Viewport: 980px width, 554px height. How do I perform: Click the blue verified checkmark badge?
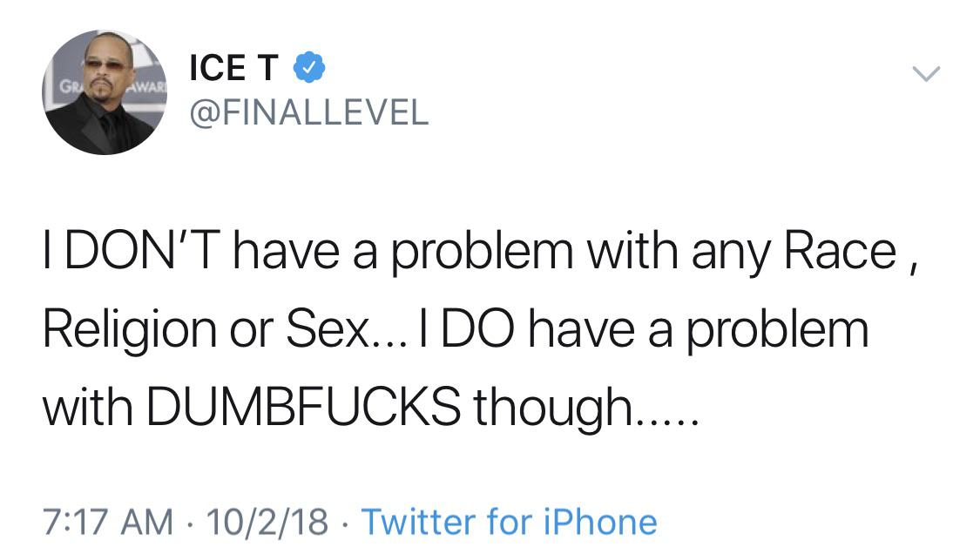click(x=308, y=68)
